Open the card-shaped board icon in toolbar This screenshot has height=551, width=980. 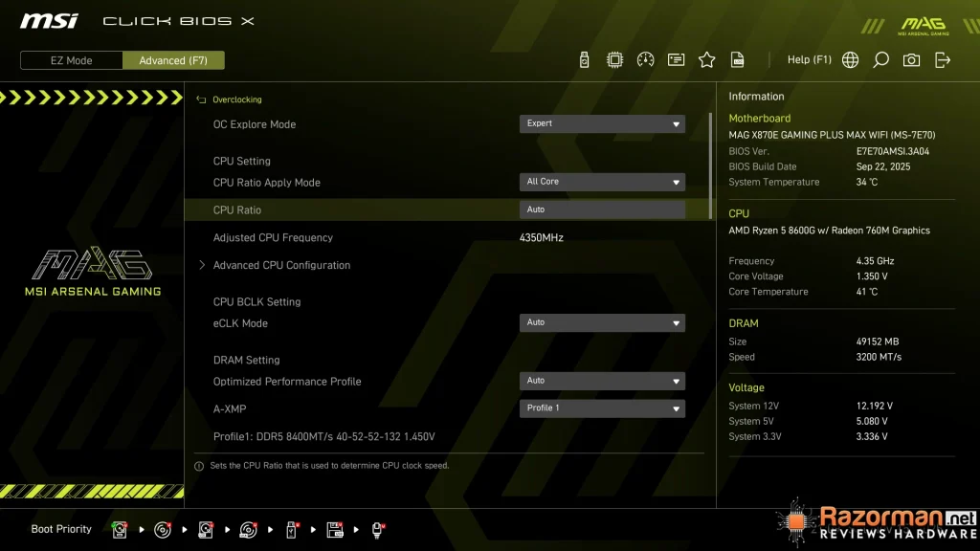click(x=676, y=60)
